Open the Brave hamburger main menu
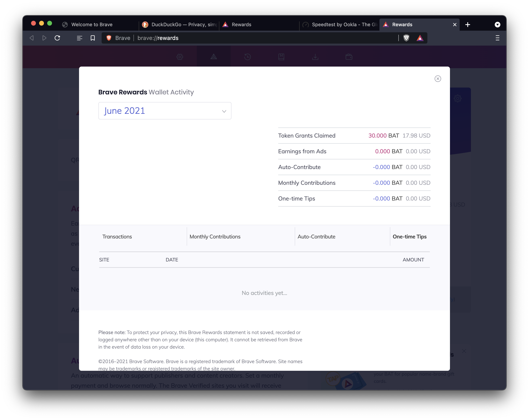This screenshot has width=529, height=420. [497, 38]
